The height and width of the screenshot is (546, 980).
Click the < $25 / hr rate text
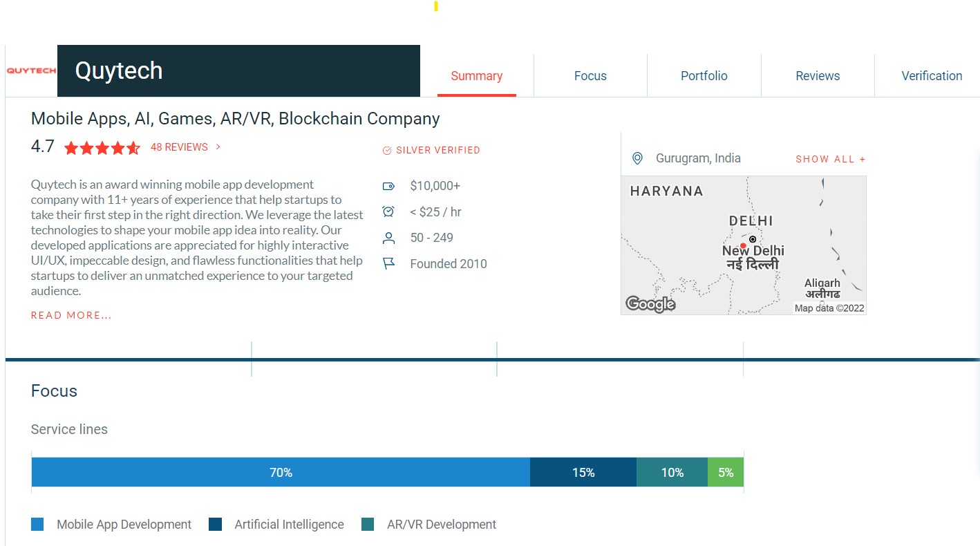click(x=435, y=211)
